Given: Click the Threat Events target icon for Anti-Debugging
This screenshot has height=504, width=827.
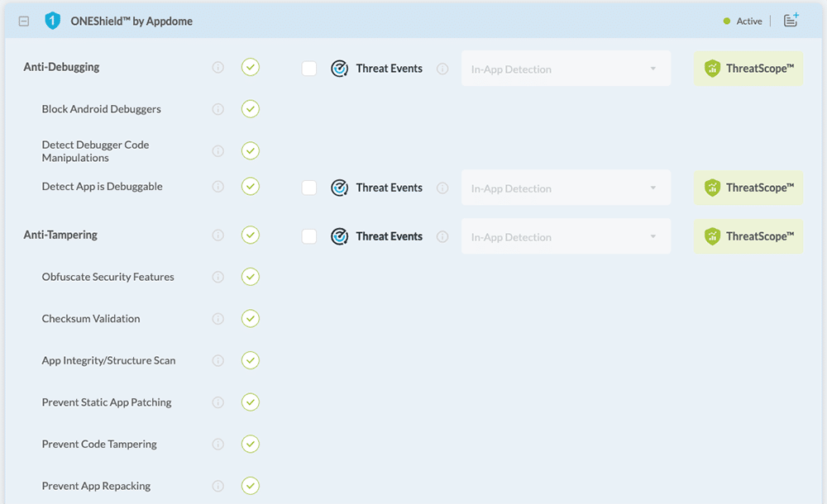Looking at the screenshot, I should pos(339,69).
